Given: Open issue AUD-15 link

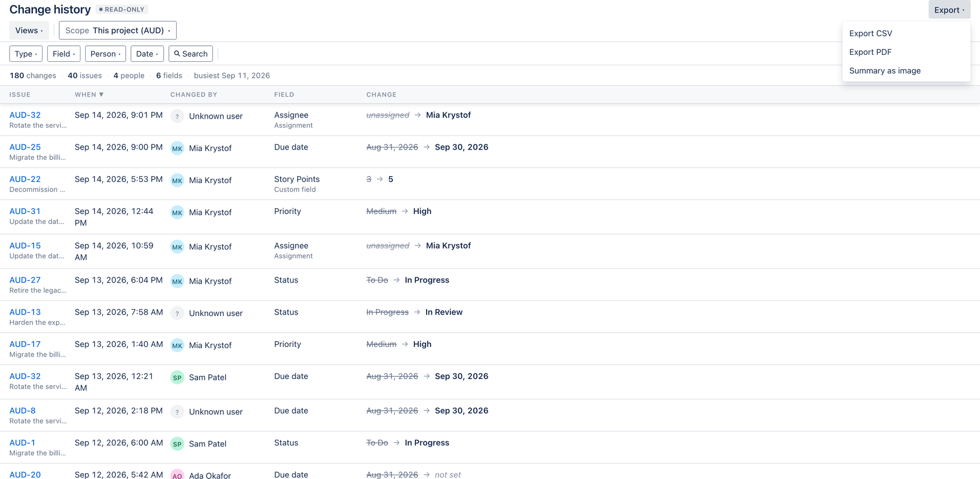Looking at the screenshot, I should [25, 245].
